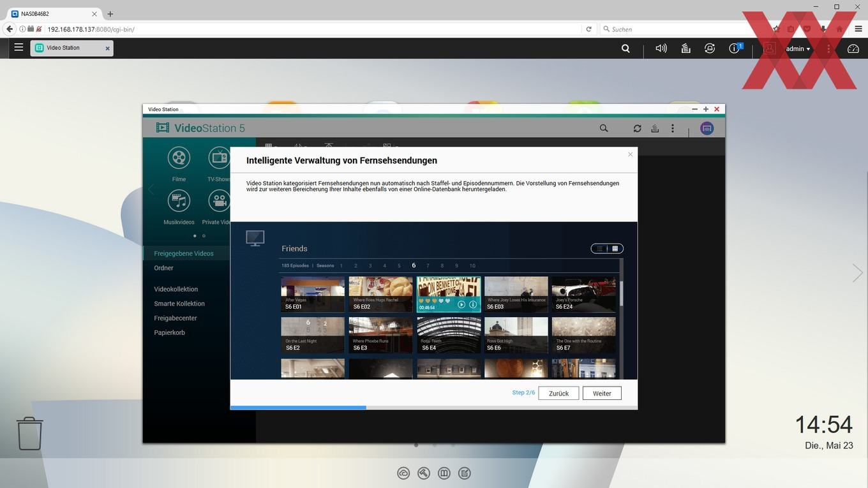Focus the browser Suchen search field
The height and width of the screenshot is (488, 868).
coord(683,29)
